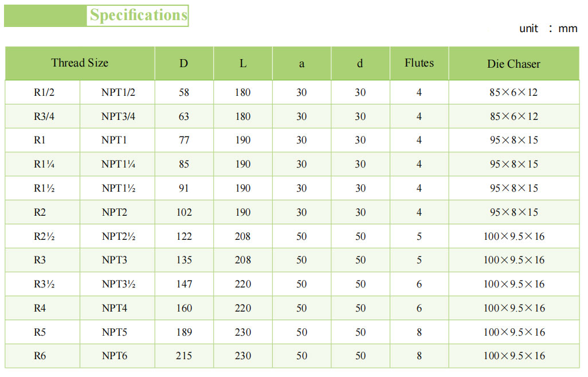Select the D value 58
The width and height of the screenshot is (588, 377).
(184, 92)
